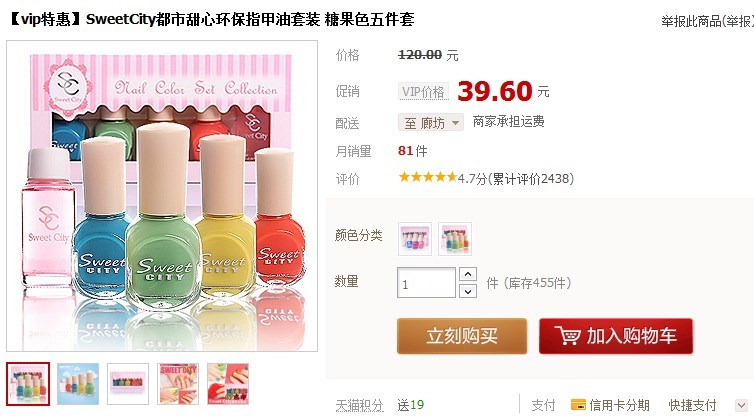Expand the payment options chevron
The height and width of the screenshot is (419, 754).
pyautogui.click(x=741, y=405)
